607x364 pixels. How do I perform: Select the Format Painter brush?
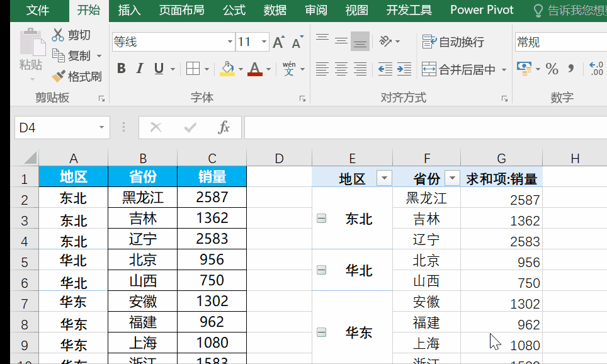click(x=59, y=76)
